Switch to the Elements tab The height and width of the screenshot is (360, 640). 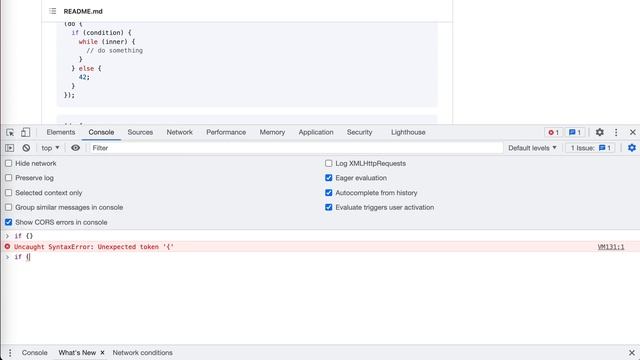(61, 132)
